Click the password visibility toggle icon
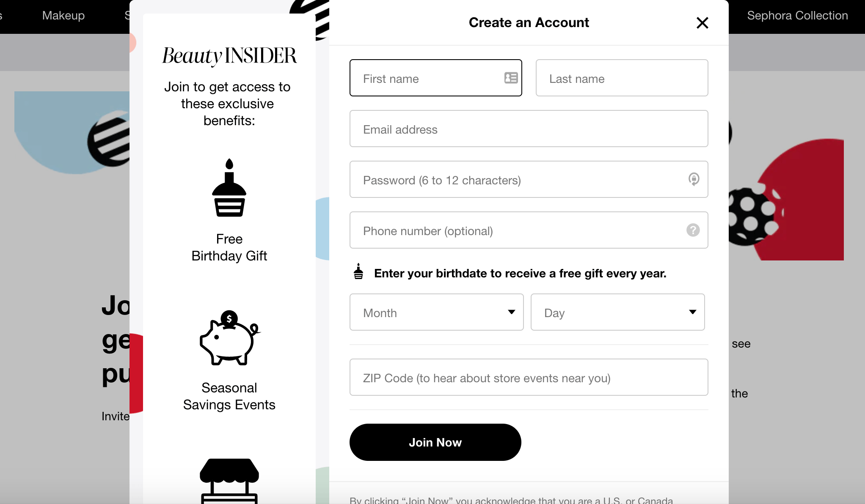 (x=693, y=179)
